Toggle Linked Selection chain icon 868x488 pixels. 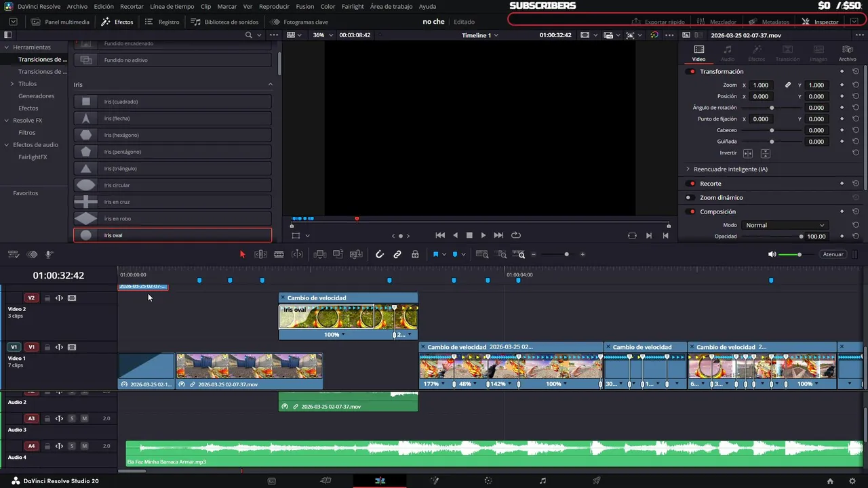(397, 254)
